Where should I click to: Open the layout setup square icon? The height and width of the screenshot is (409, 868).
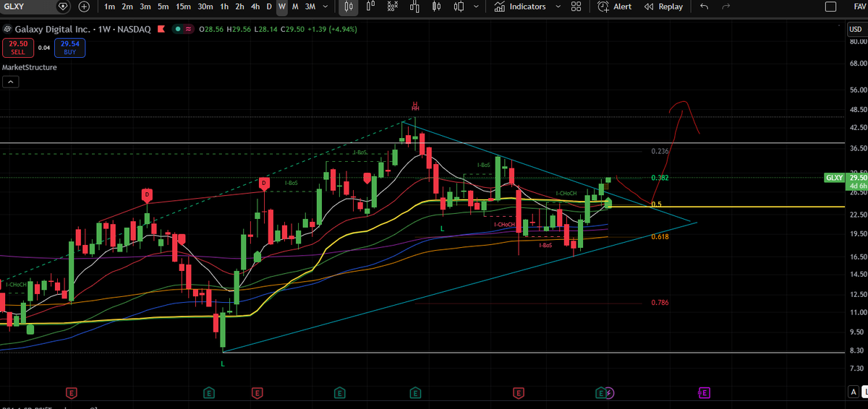point(830,7)
